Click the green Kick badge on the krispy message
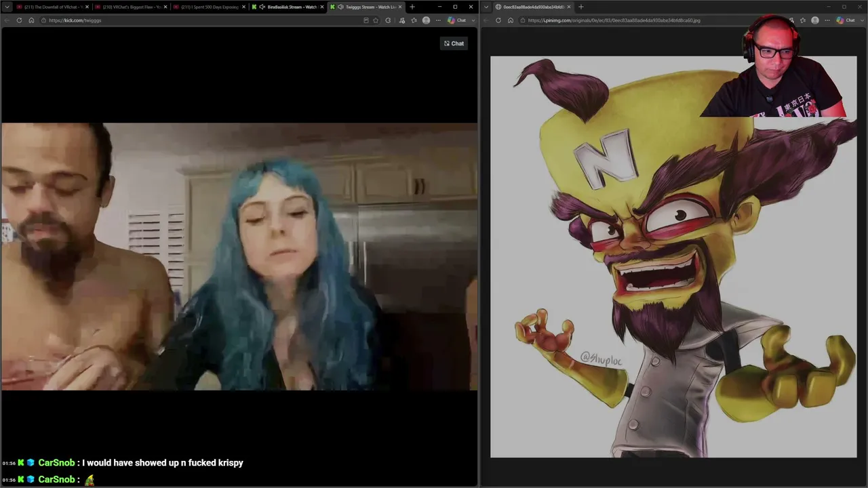 click(x=21, y=463)
